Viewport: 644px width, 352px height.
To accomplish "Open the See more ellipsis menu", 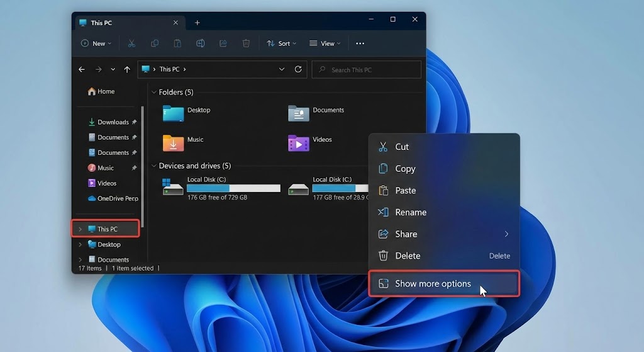I will (x=360, y=43).
